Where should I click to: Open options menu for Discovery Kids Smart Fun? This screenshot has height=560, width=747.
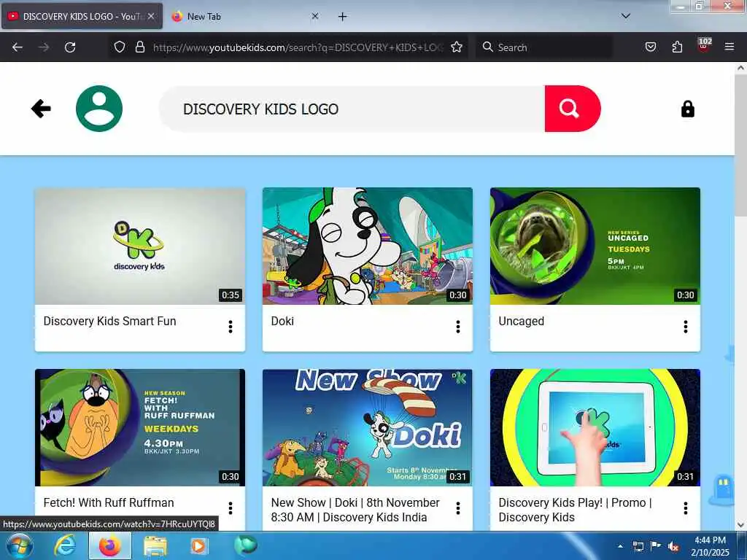pos(230,327)
